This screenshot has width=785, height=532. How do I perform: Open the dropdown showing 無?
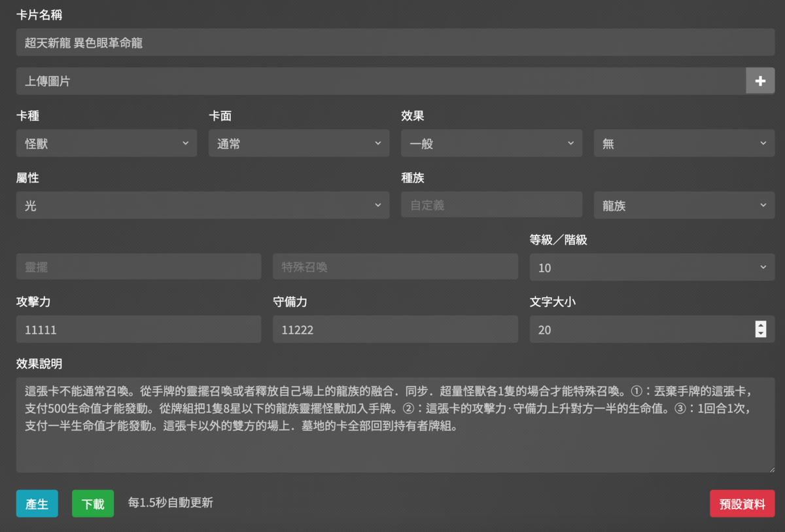(x=684, y=143)
